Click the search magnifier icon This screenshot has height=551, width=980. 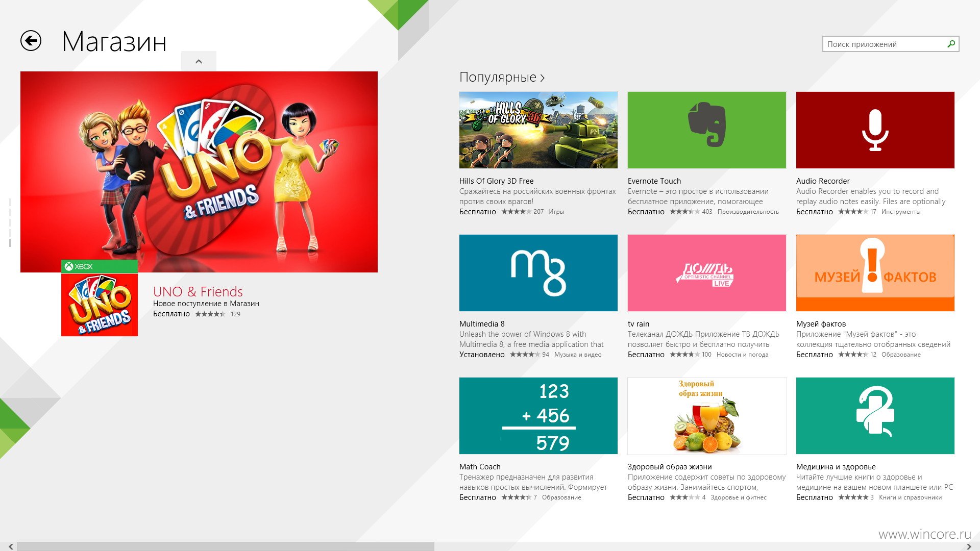951,44
